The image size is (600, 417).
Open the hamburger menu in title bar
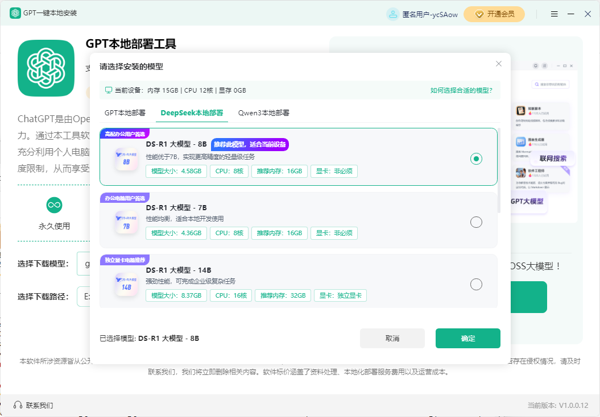pyautogui.click(x=555, y=14)
